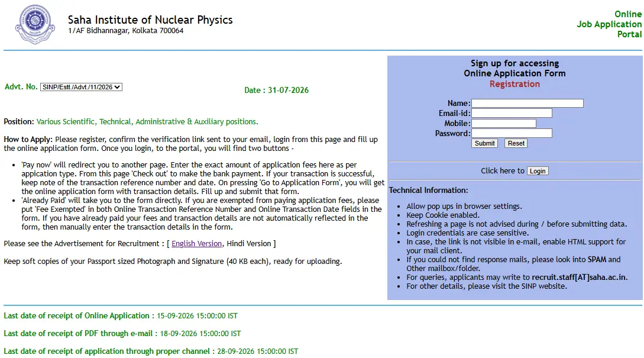Click the red Registration heading
Screen dimensions: 644x358
514,84
